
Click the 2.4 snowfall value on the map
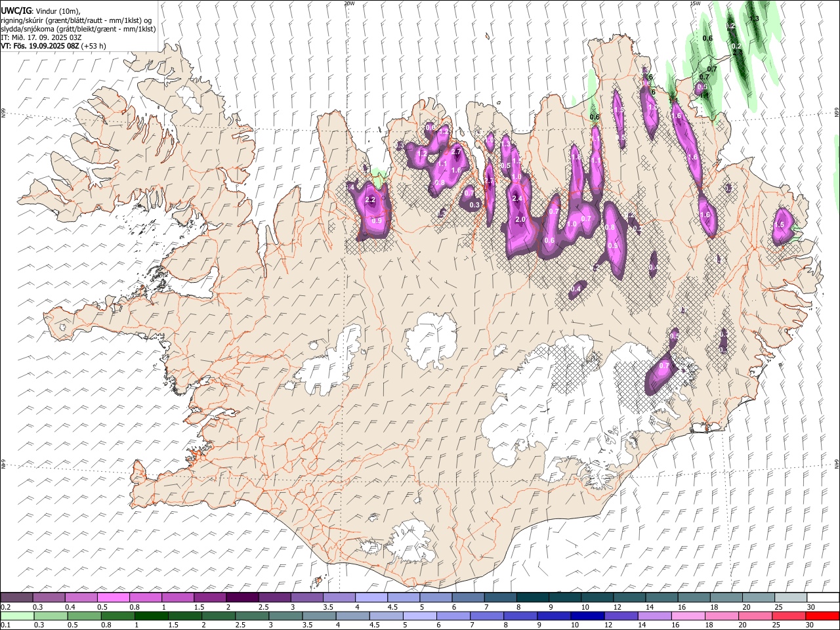[x=517, y=198]
